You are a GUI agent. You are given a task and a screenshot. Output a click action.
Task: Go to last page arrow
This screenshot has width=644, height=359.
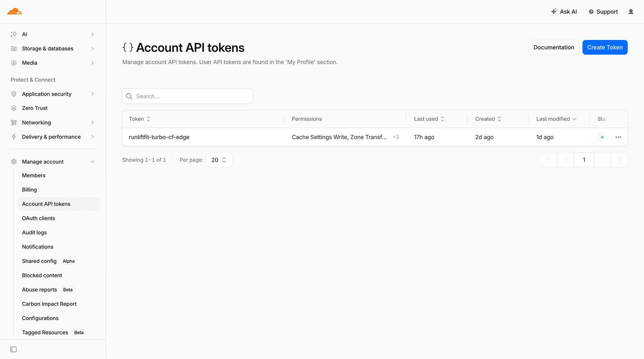pyautogui.click(x=619, y=160)
